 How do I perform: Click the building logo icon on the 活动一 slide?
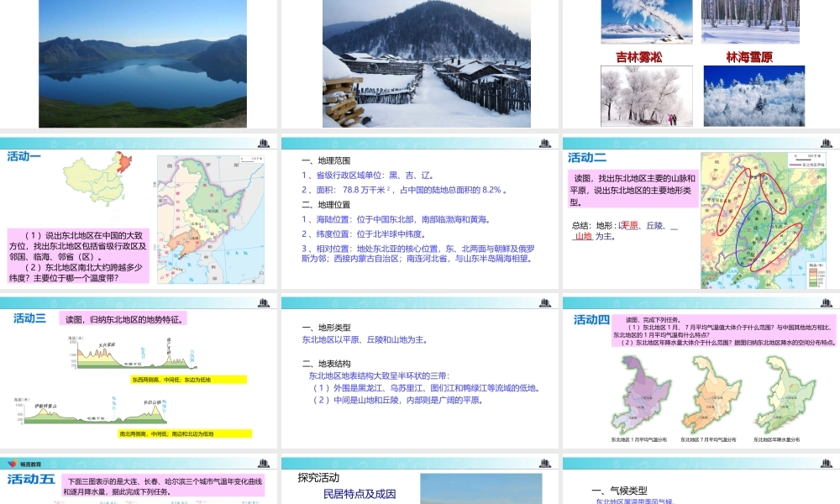pyautogui.click(x=264, y=143)
